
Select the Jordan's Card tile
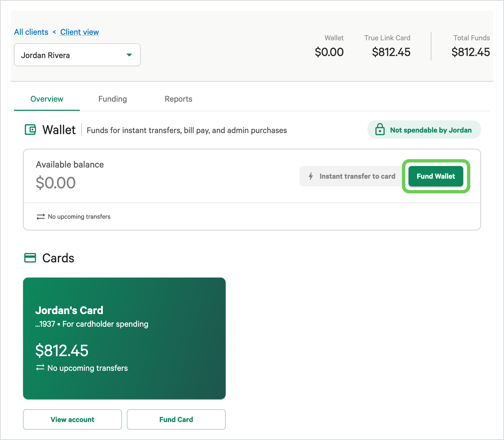click(124, 338)
